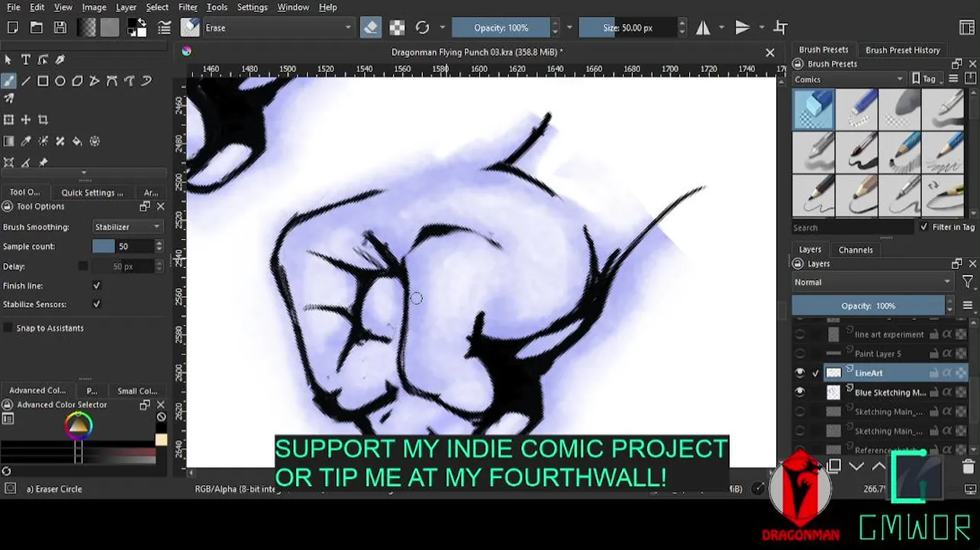
Task: Switch to the Channels tab
Action: point(856,250)
